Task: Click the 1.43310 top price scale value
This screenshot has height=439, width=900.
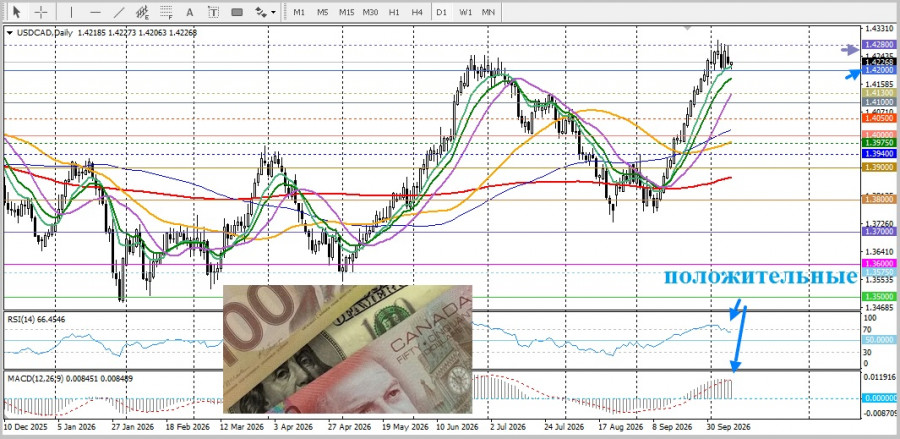Action: coord(879,28)
